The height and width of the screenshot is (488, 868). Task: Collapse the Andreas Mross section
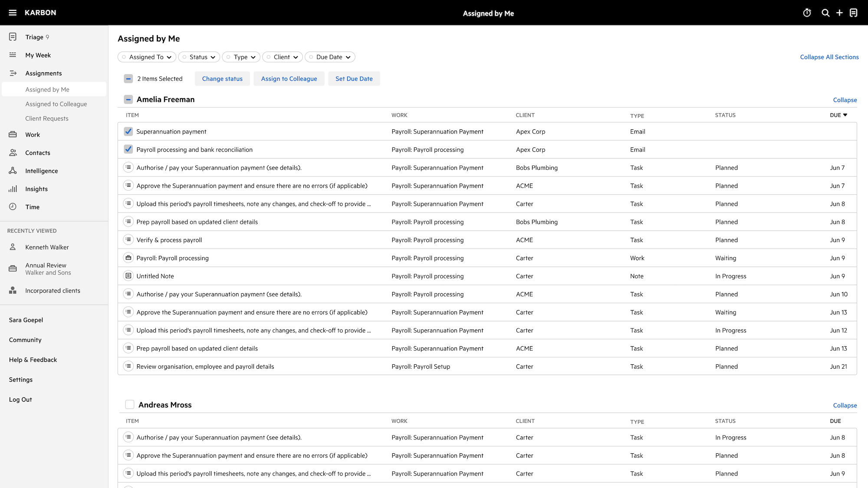845,405
